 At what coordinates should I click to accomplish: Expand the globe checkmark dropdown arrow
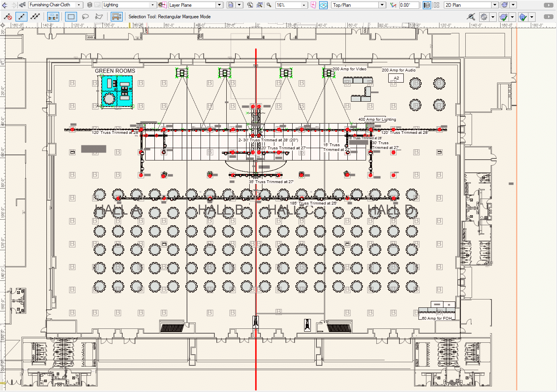tap(532, 17)
